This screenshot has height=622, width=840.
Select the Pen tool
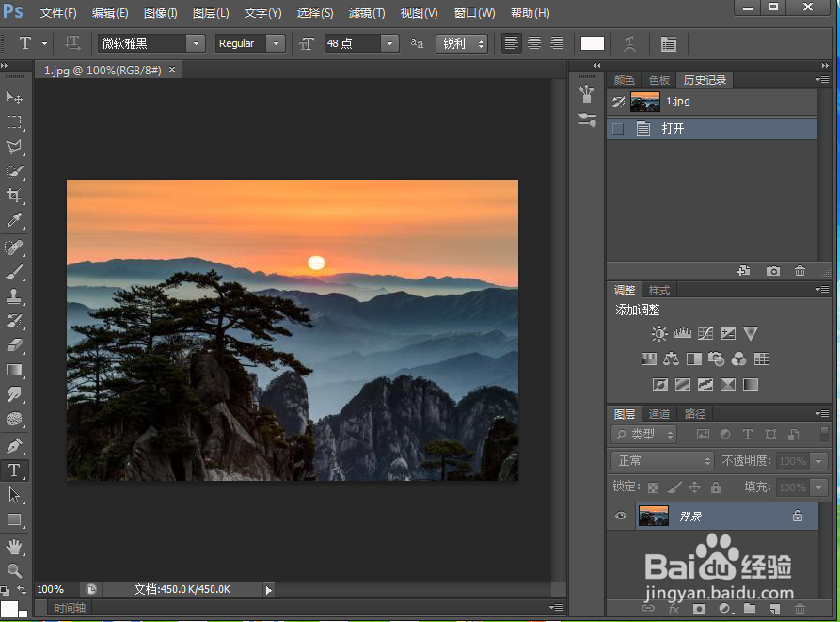click(x=14, y=446)
